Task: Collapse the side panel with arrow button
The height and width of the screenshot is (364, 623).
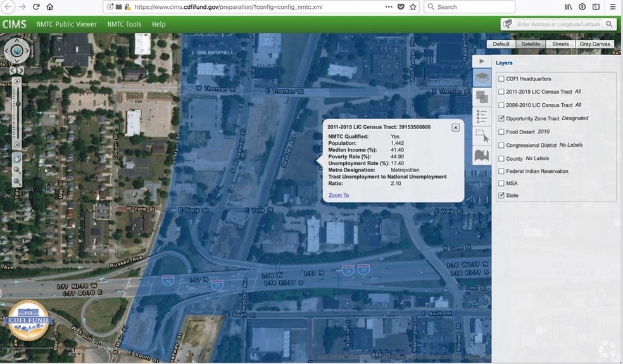Action: [482, 61]
